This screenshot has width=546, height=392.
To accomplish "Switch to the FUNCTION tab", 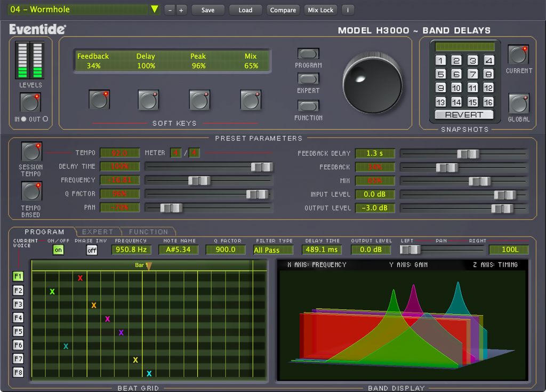I will click(x=149, y=232).
